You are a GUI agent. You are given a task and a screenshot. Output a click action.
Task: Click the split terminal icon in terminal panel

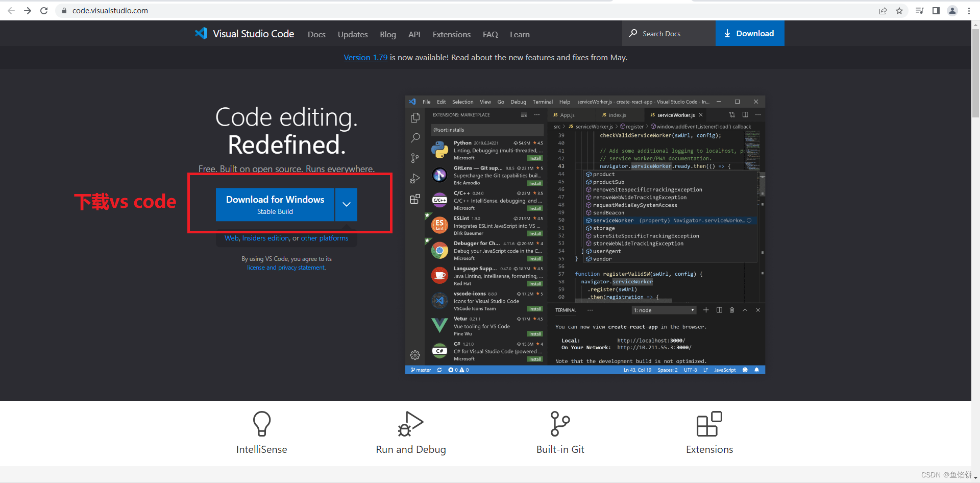(x=719, y=310)
